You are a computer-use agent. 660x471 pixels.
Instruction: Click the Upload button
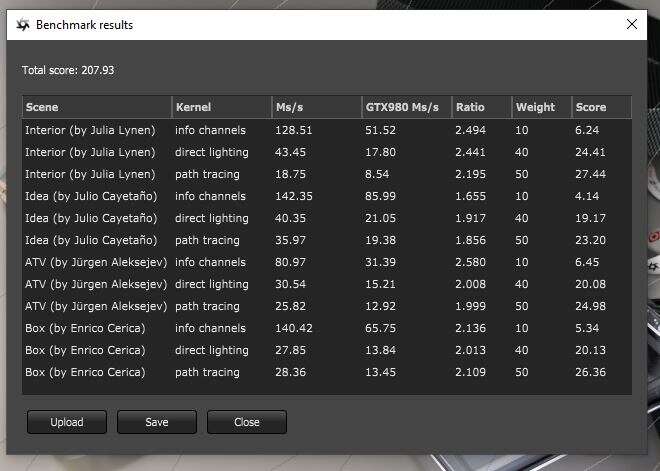[x=67, y=422]
